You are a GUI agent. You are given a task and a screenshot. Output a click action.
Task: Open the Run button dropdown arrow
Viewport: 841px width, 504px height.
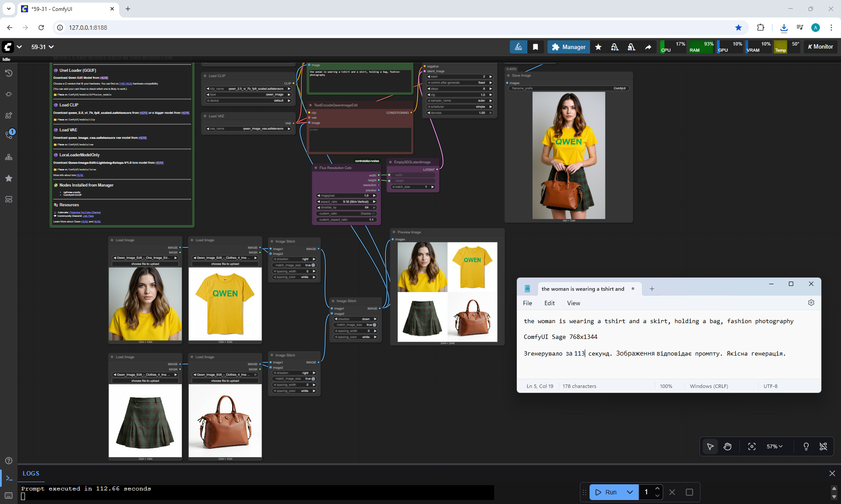coord(630,492)
